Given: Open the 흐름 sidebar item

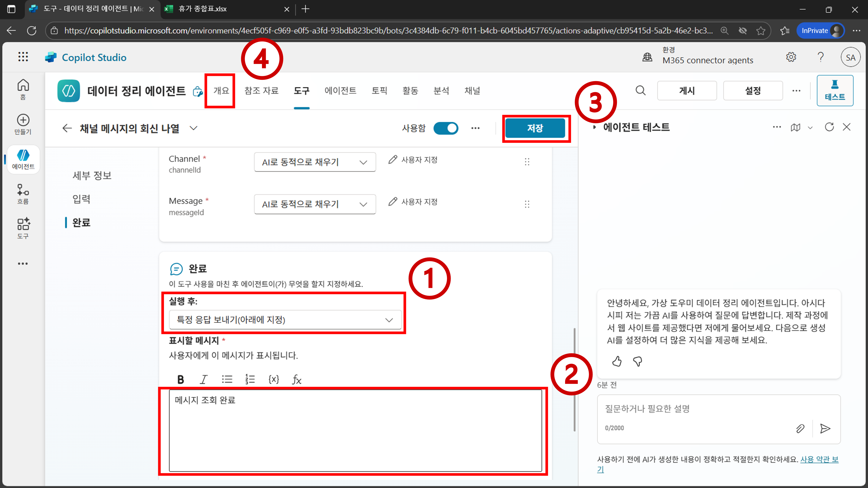Looking at the screenshot, I should (23, 194).
